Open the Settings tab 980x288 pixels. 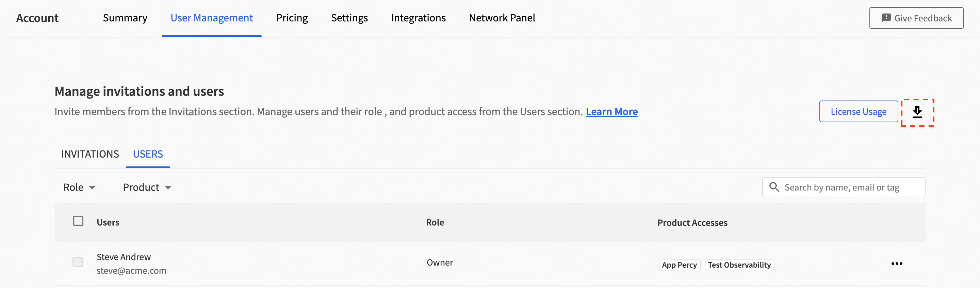point(349,18)
